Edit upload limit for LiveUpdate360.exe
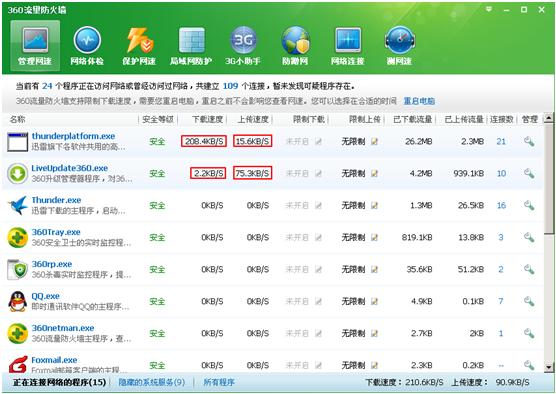The height and width of the screenshot is (394, 556). point(374,173)
